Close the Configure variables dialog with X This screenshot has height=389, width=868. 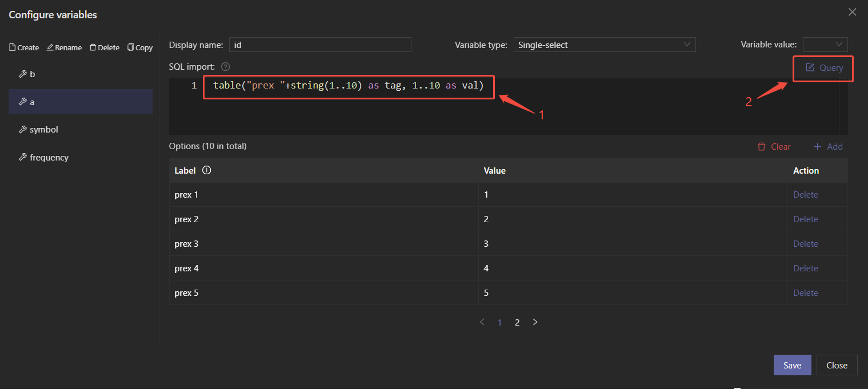click(x=852, y=12)
